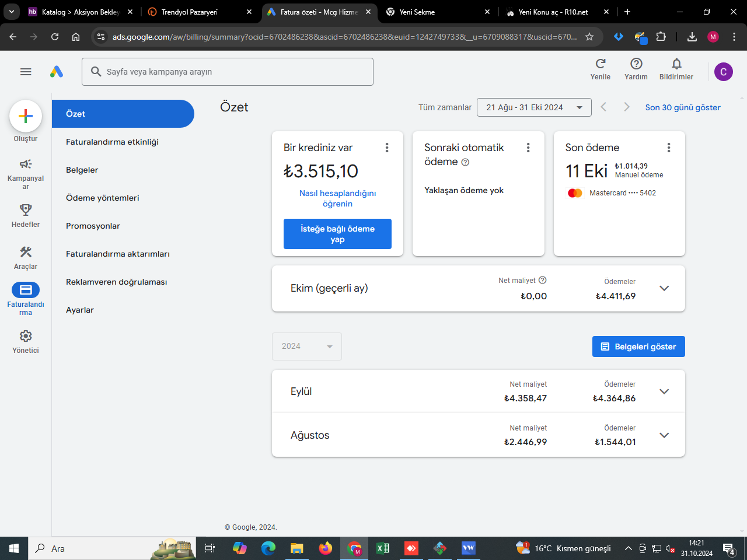This screenshot has width=747, height=560.
Task: Click Son 30 günü göster link
Action: tap(683, 107)
